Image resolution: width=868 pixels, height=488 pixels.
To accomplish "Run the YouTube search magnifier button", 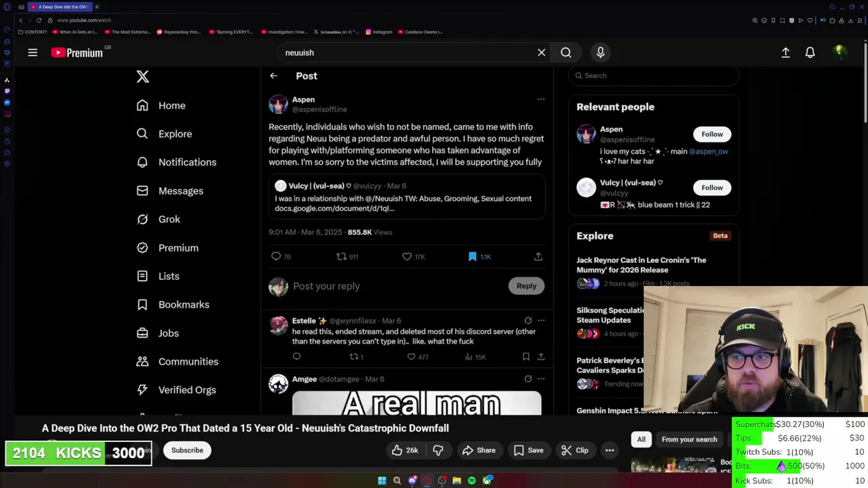I will pos(566,52).
